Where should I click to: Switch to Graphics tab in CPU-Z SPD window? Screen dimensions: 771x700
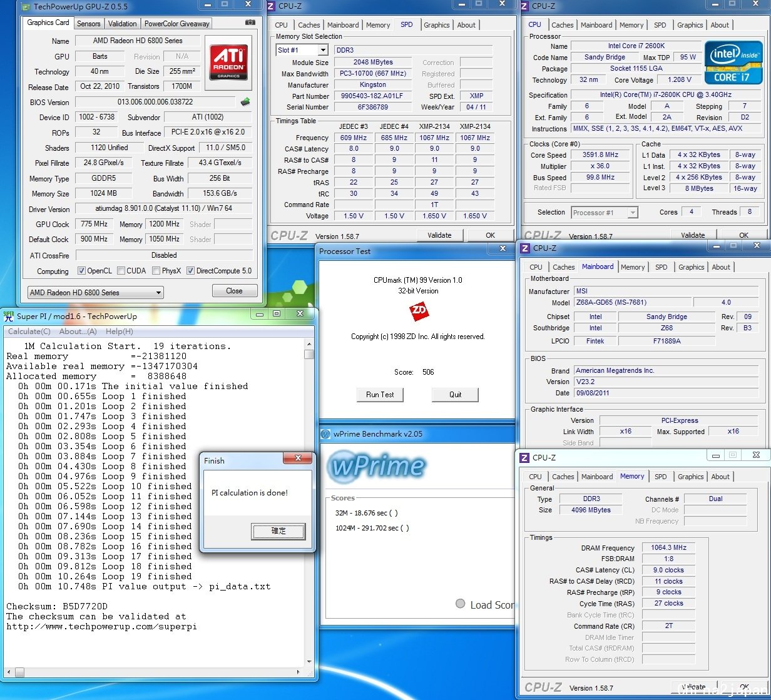coord(436,25)
